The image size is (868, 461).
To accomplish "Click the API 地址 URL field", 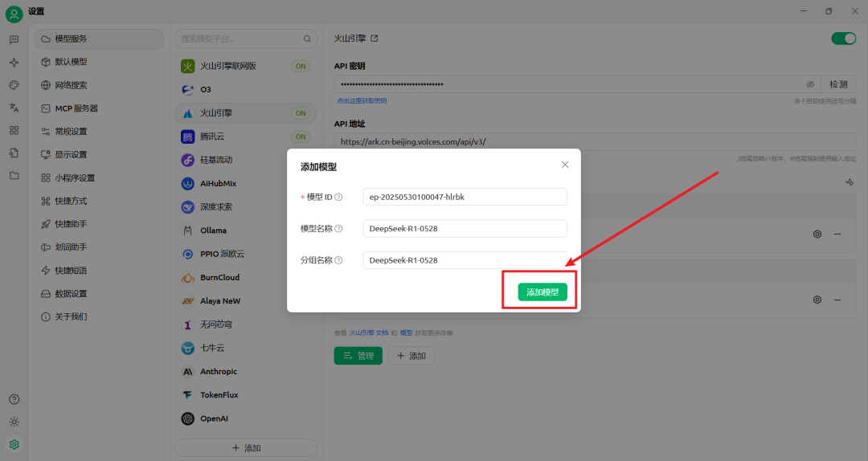I will [x=595, y=141].
